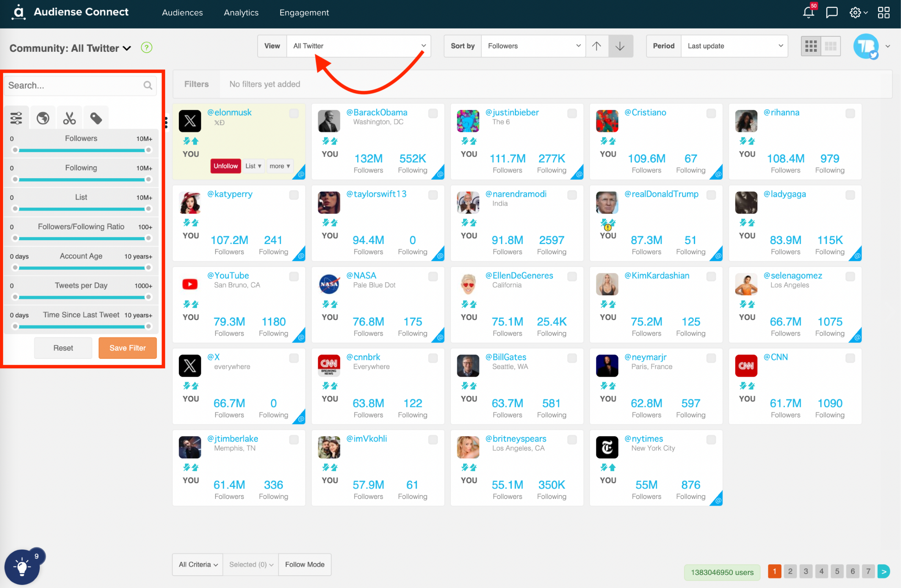The height and width of the screenshot is (588, 901).
Task: Click the filter/funnel icon in sidebar
Action: coord(16,117)
